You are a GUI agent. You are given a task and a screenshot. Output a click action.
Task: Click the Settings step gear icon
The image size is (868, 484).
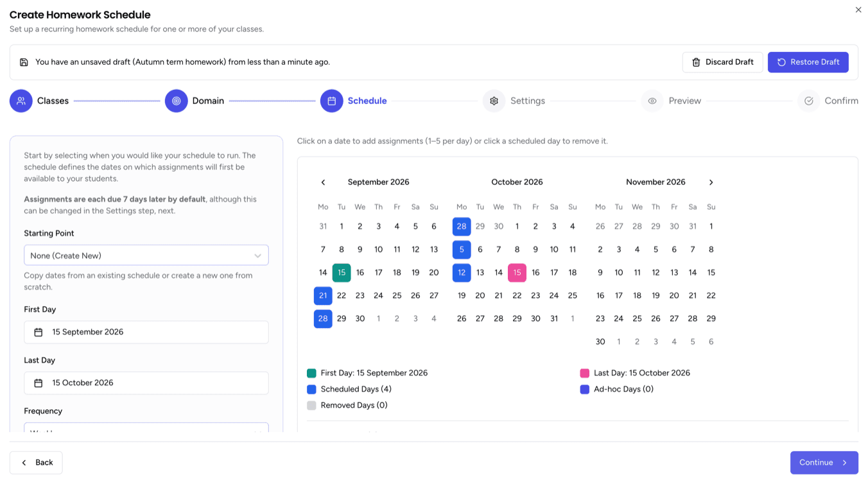coord(494,101)
